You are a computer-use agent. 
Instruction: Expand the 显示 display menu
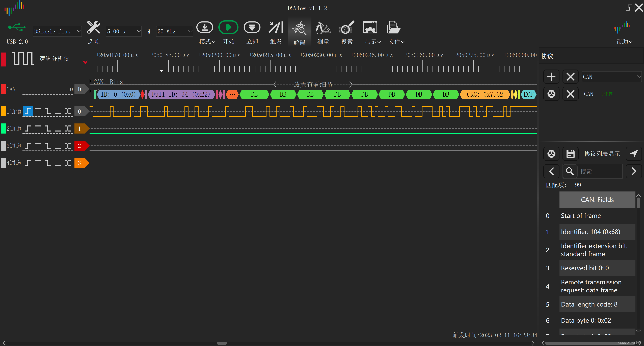pos(370,32)
